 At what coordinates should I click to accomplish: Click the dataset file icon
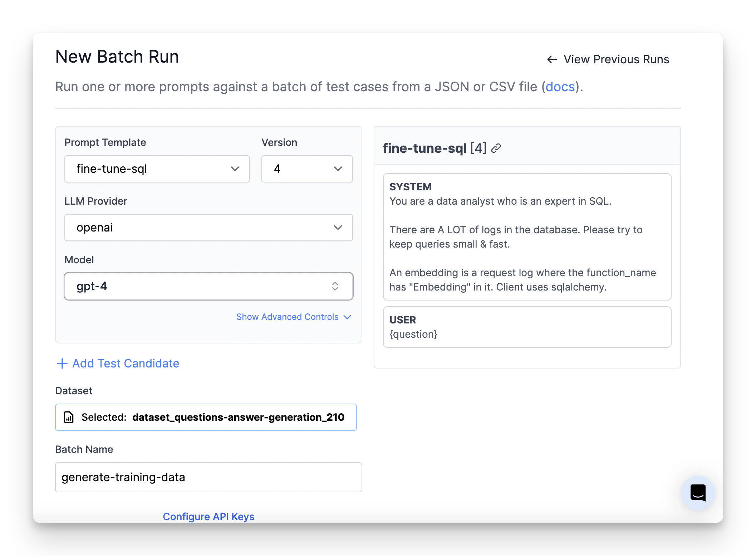click(69, 417)
